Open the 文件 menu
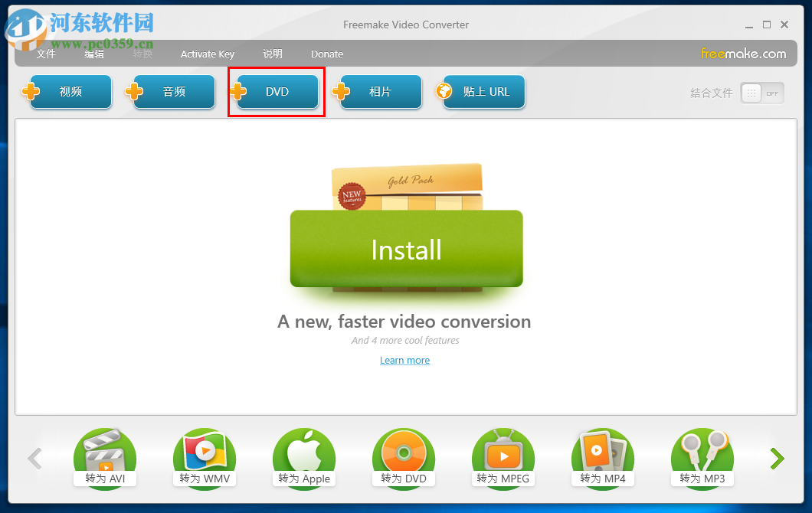The width and height of the screenshot is (812, 513). click(x=46, y=54)
